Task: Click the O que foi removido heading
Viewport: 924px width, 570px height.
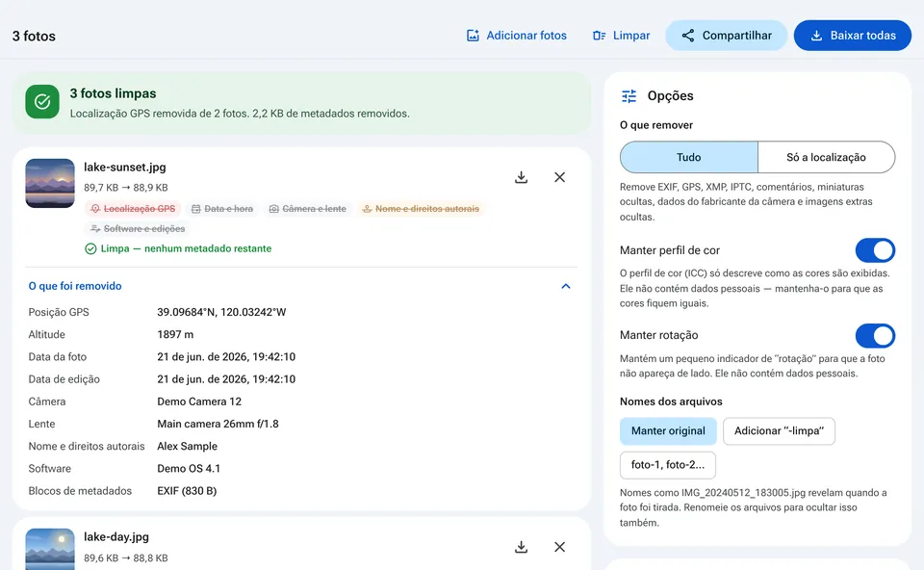Action: point(75,286)
